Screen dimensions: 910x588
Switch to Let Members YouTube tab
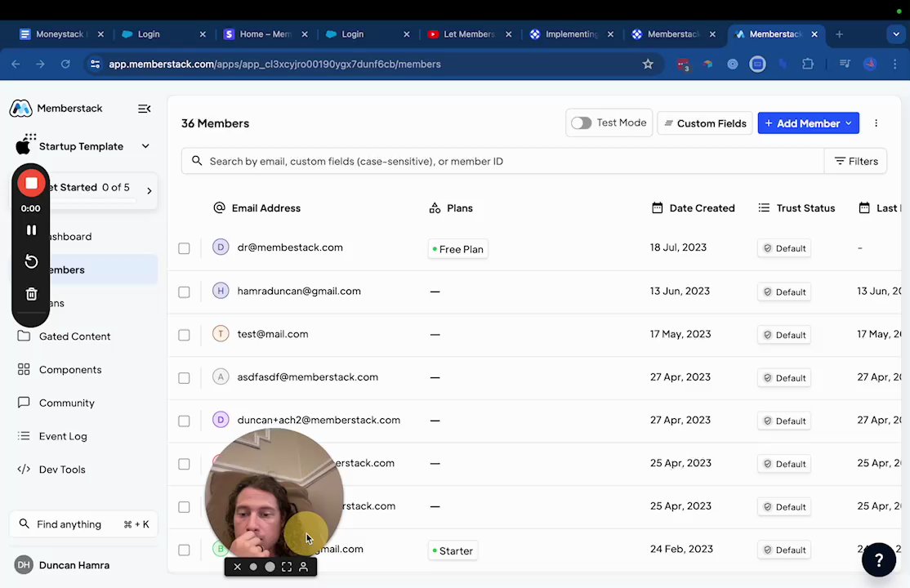(x=469, y=34)
